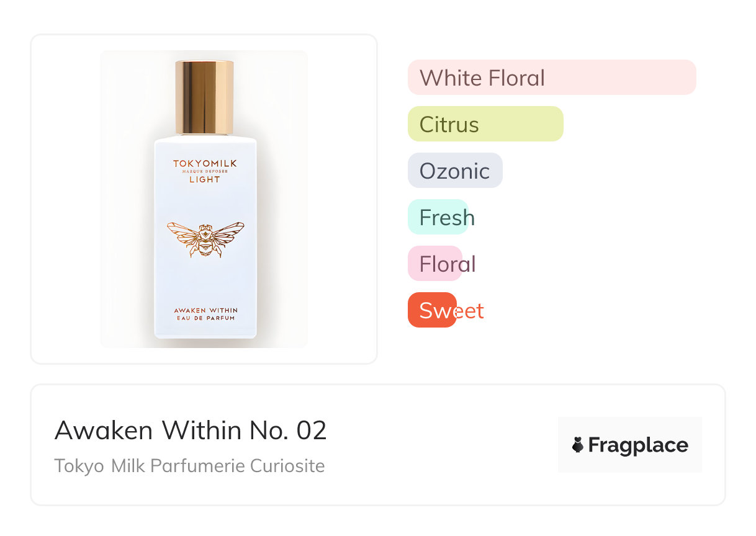Click the LIGHT text on the bottle
This screenshot has height=536, width=756.
(x=205, y=179)
